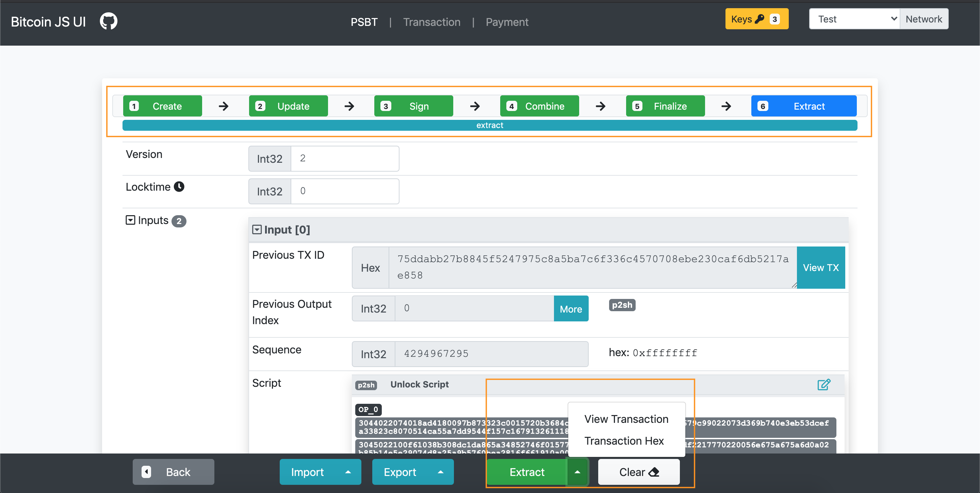Click the Sequence value field

pos(491,354)
